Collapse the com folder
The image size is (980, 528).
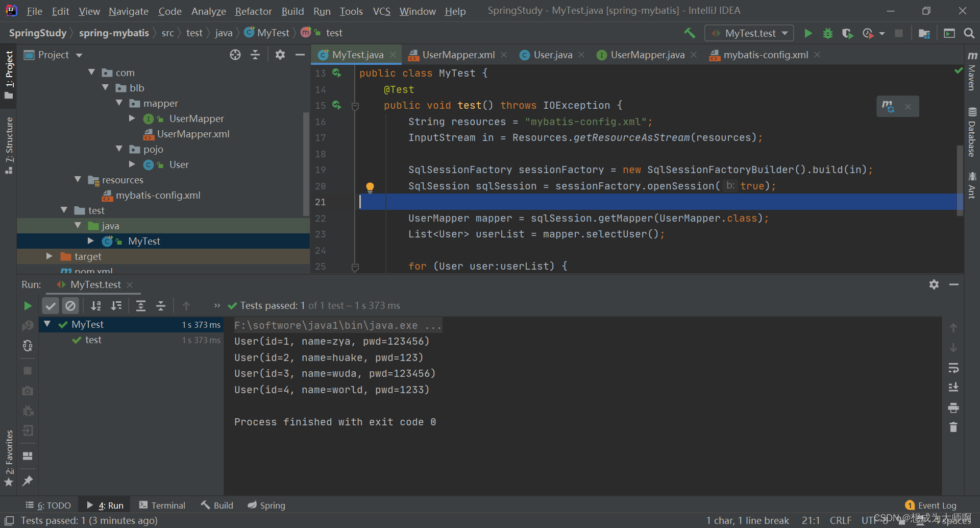pyautogui.click(x=92, y=73)
